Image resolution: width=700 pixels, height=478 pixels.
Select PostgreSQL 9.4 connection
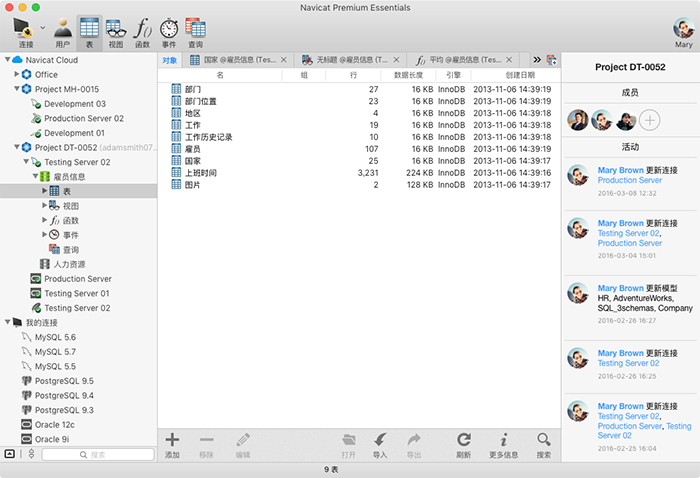[x=64, y=395]
